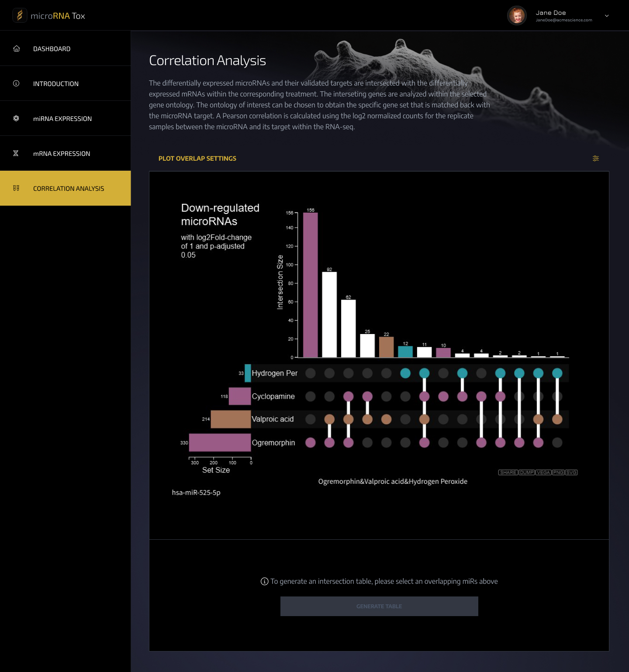629x672 pixels.
Task: Click the Correlation Analysis test tubes icon
Action: pyautogui.click(x=16, y=188)
